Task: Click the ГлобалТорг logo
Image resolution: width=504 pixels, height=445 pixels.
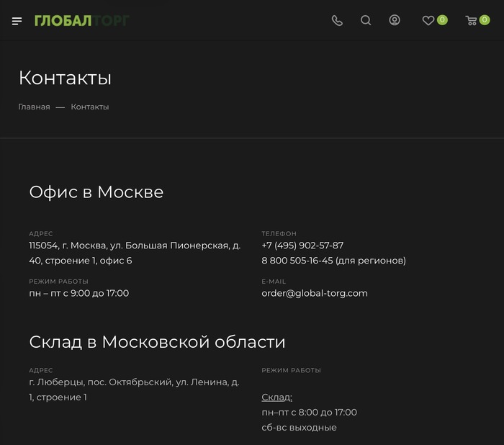Action: coord(81,20)
